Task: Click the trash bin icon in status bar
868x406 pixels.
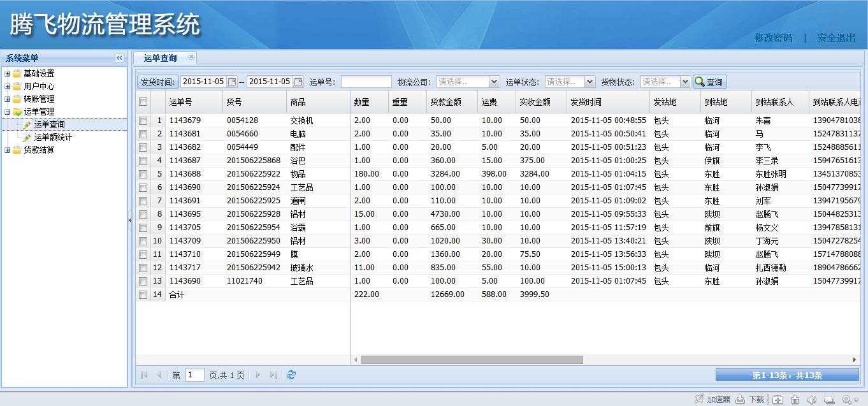Action: 795,400
